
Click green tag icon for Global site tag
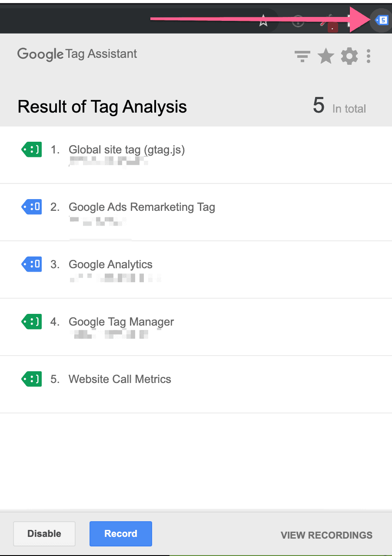(x=32, y=150)
